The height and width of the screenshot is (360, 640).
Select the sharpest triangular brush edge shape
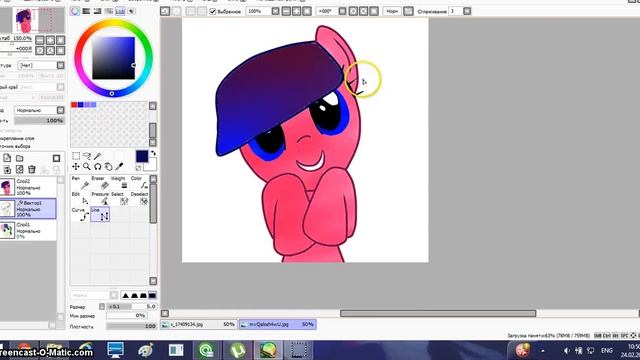[125, 295]
